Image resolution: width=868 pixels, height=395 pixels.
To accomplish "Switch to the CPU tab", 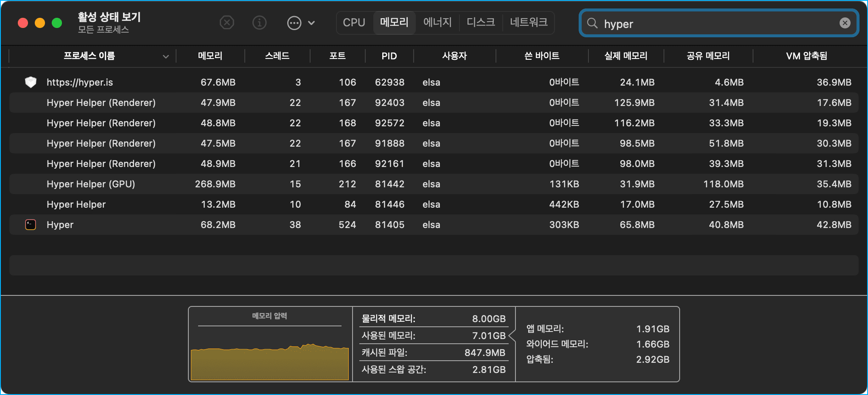I will click(x=354, y=22).
